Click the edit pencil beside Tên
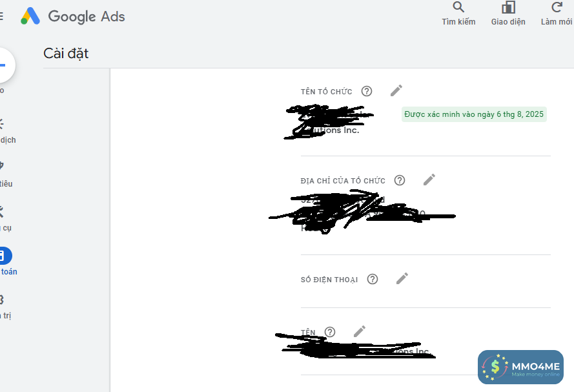Image resolution: width=574 pixels, height=392 pixels. [360, 331]
